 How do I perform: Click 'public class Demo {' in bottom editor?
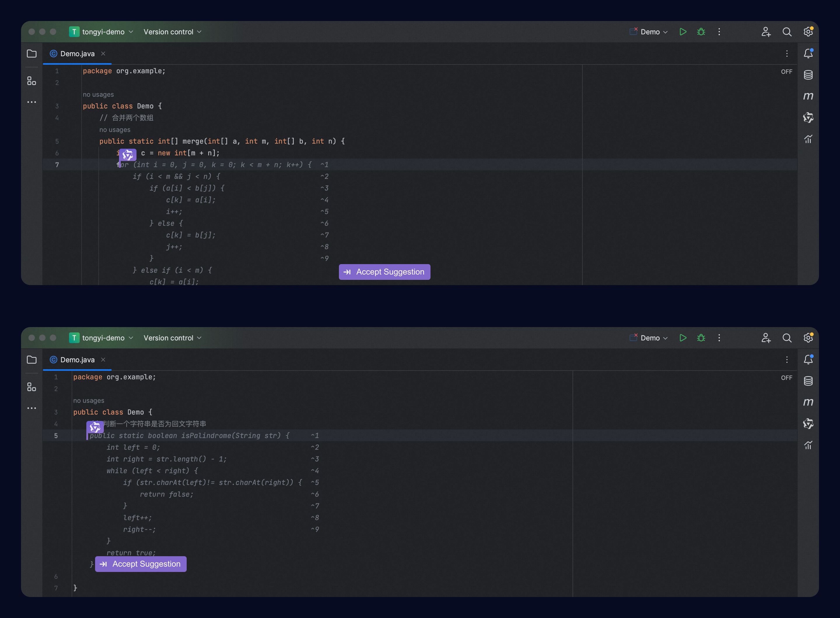[x=113, y=412]
